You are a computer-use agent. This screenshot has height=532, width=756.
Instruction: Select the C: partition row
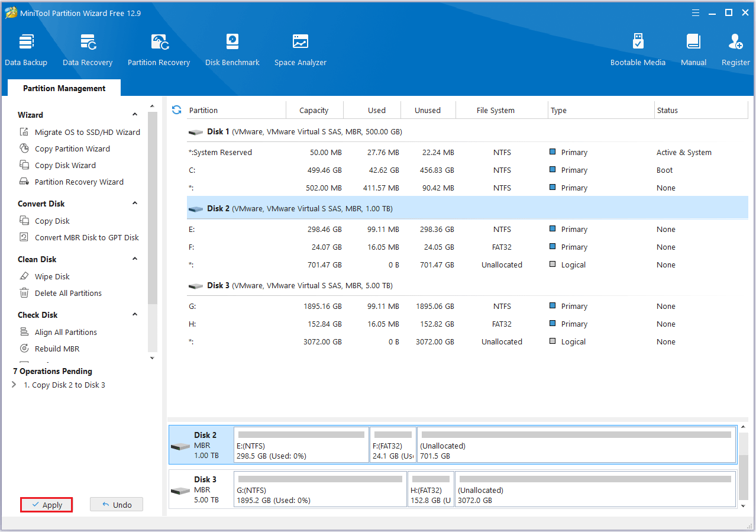click(467, 170)
